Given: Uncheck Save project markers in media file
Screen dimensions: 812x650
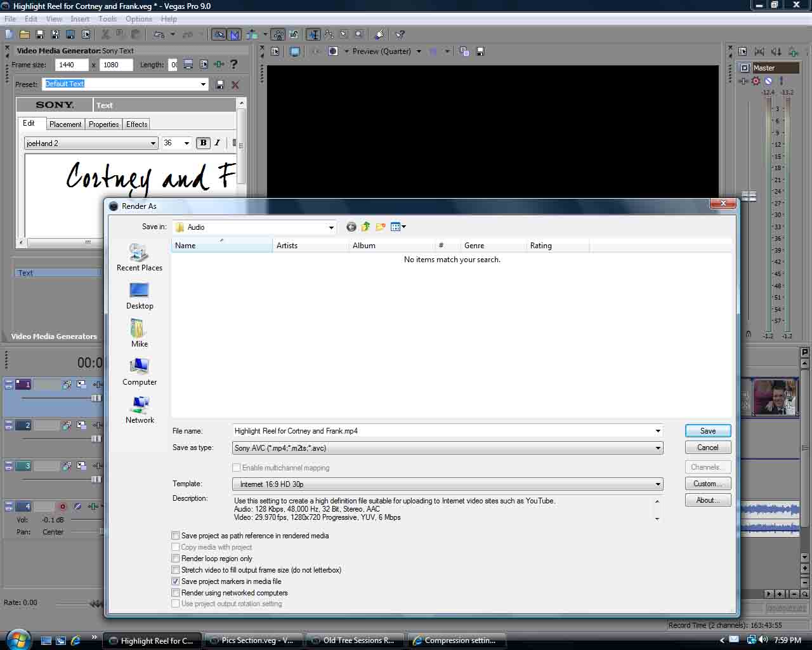Looking at the screenshot, I should pos(176,581).
